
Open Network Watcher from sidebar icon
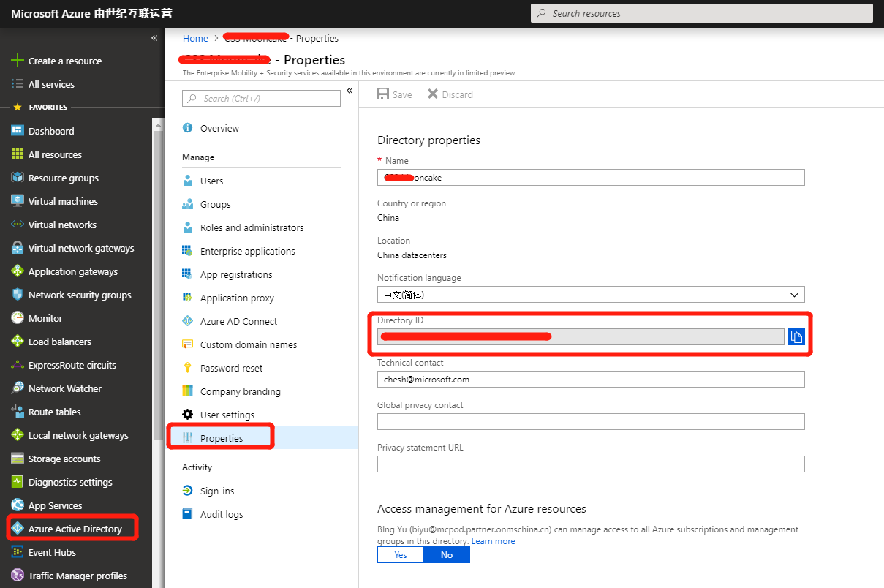[18, 388]
